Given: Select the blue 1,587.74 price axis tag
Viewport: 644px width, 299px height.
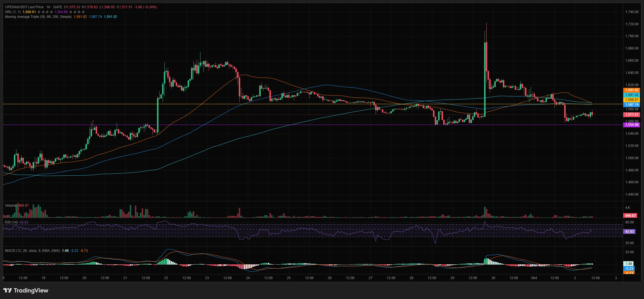Looking at the screenshot, I should [x=632, y=105].
